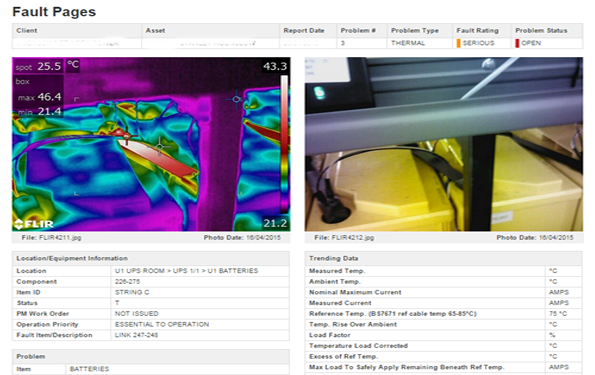Click the File: FLIR4211.jpg caption
Image resolution: width=595 pixels, height=375 pixels.
(51, 238)
